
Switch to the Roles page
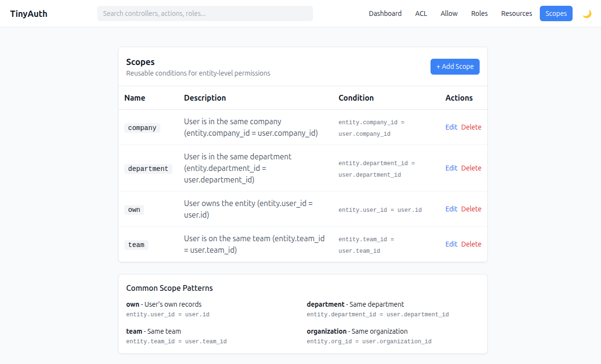tap(479, 13)
